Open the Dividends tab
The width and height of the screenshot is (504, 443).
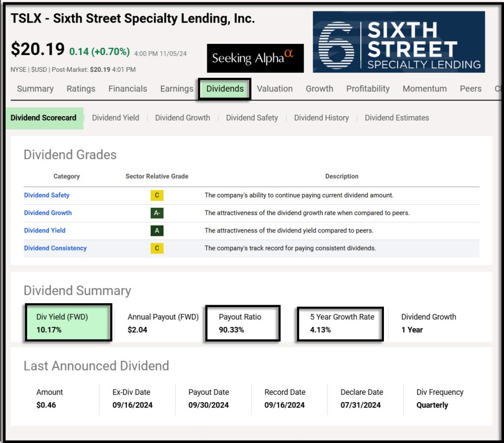[x=225, y=89]
